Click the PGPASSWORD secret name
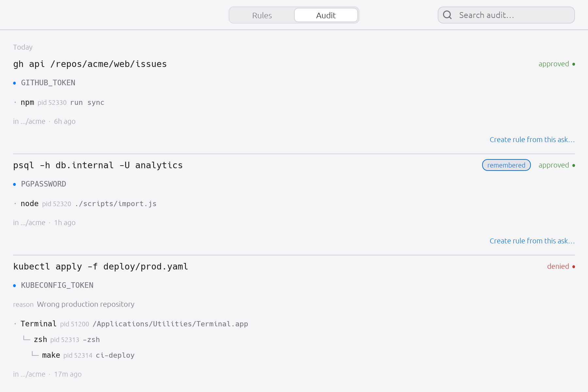Image resolution: width=588 pixels, height=392 pixels. 43,184
